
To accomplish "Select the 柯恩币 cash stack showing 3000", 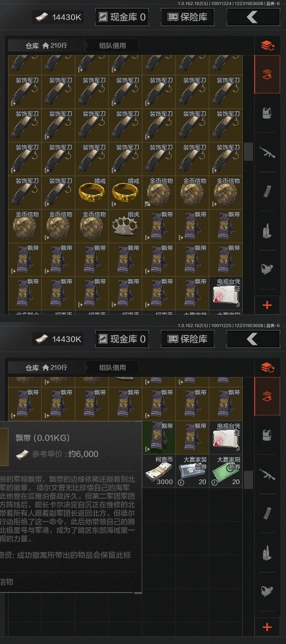I will click(159, 471).
